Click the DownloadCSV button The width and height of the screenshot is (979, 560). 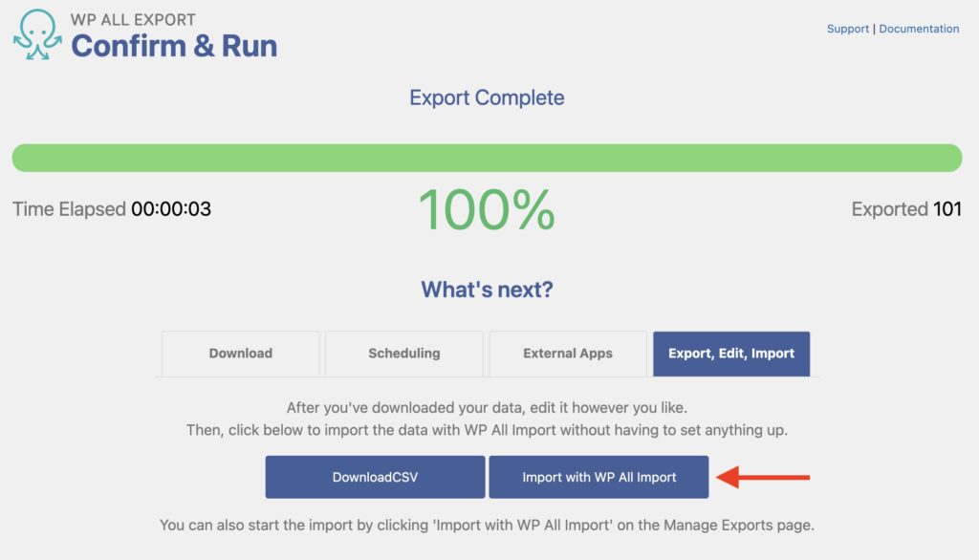pyautogui.click(x=376, y=478)
